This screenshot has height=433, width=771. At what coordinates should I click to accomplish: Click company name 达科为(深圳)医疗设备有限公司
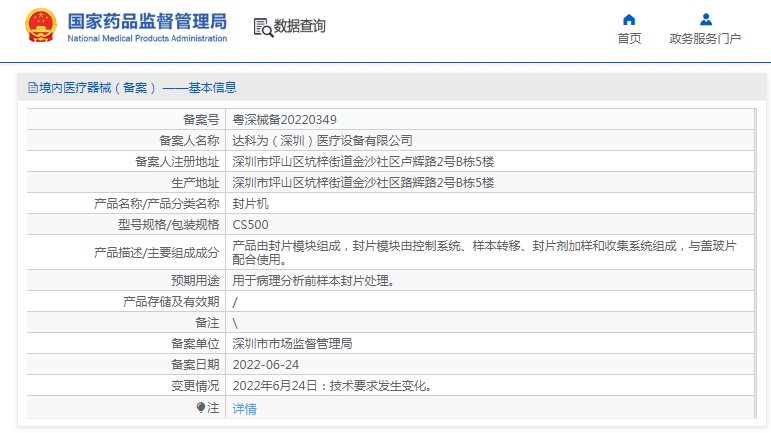click(322, 141)
